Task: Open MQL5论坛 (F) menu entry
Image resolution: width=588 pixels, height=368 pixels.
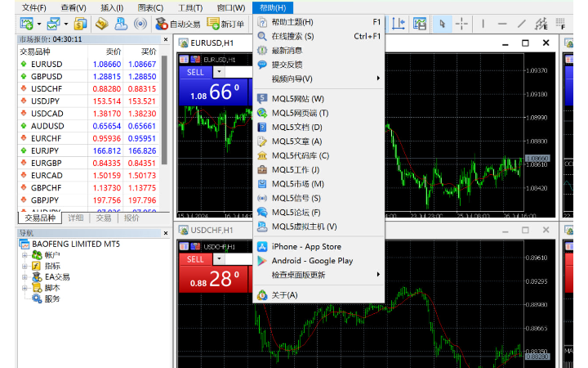Action: point(318,213)
